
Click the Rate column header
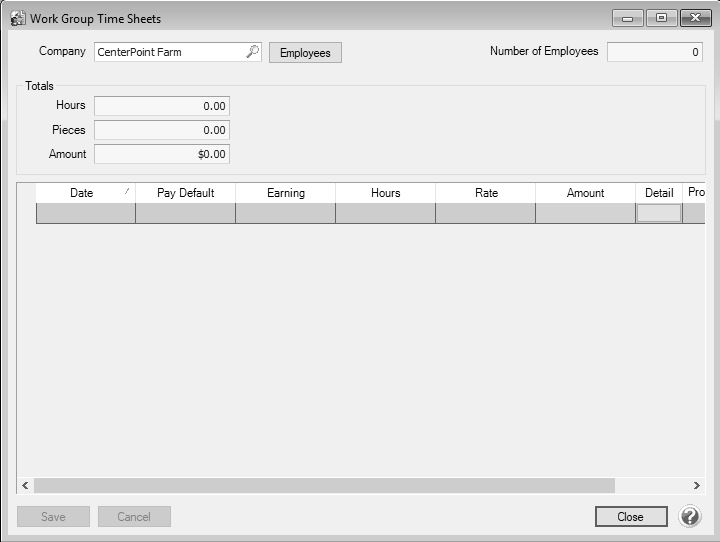pos(486,193)
